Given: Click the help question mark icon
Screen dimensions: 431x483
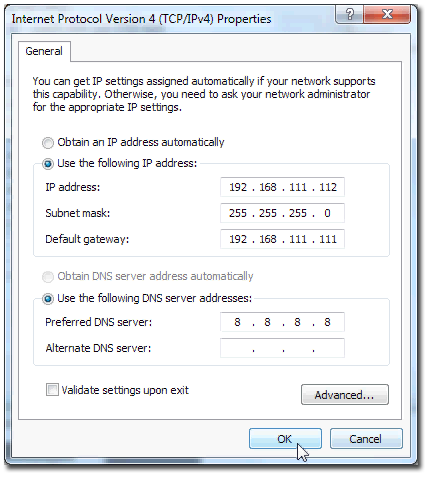Looking at the screenshot, I should pos(350,14).
